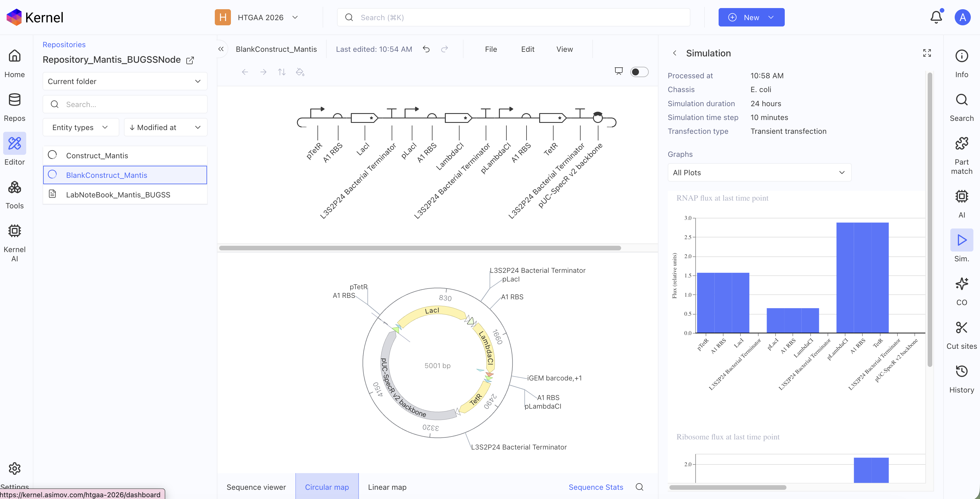Click the BlankConstruct_Mantis editor title
Image resolution: width=980 pixels, height=499 pixels.
click(x=276, y=49)
